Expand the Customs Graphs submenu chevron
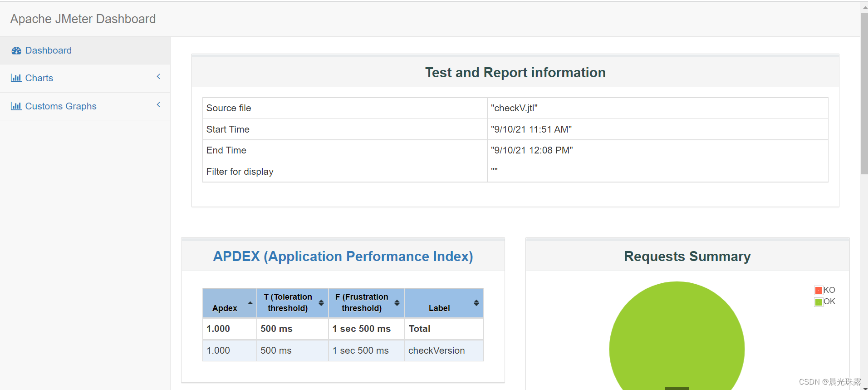 pos(158,105)
